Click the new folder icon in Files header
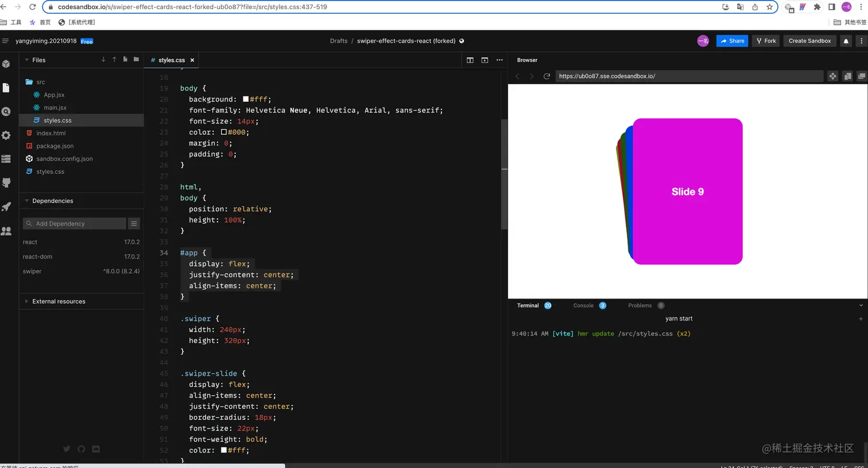Screen dimensions: 868x468 (x=136, y=60)
